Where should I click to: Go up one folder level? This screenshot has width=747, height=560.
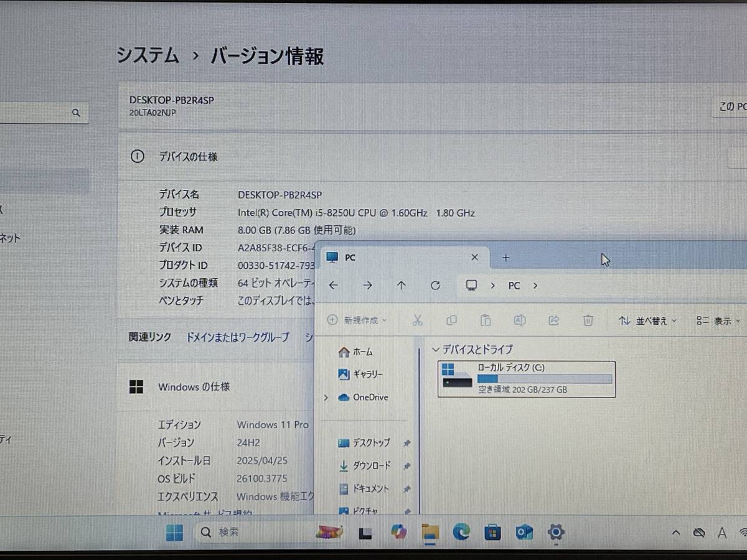point(401,286)
